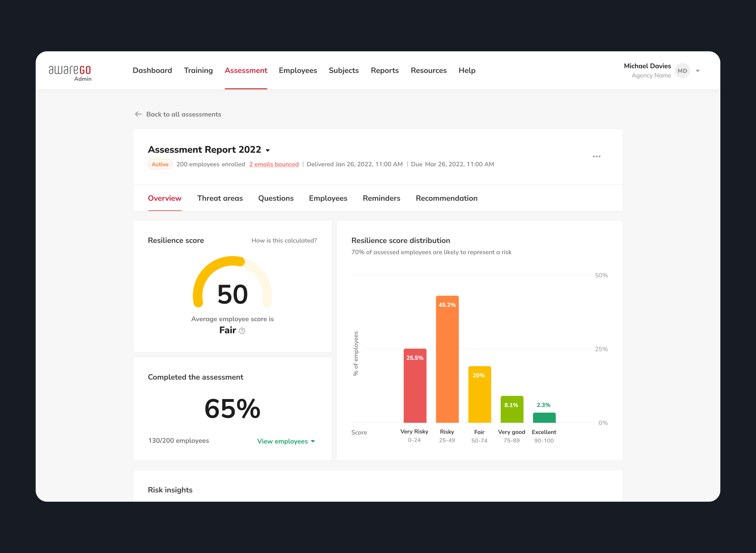756x553 pixels.
Task: Select the Reports item in navigation
Action: pos(384,70)
